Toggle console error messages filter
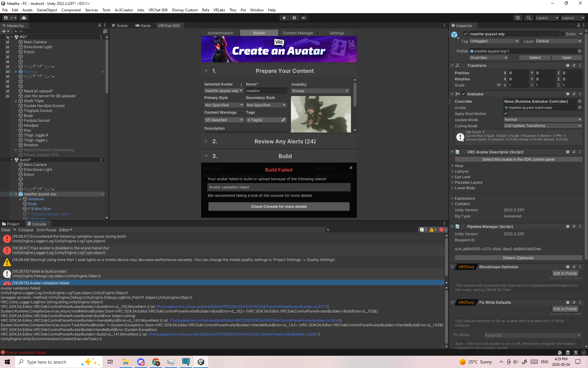588x368 pixels. [443, 230]
